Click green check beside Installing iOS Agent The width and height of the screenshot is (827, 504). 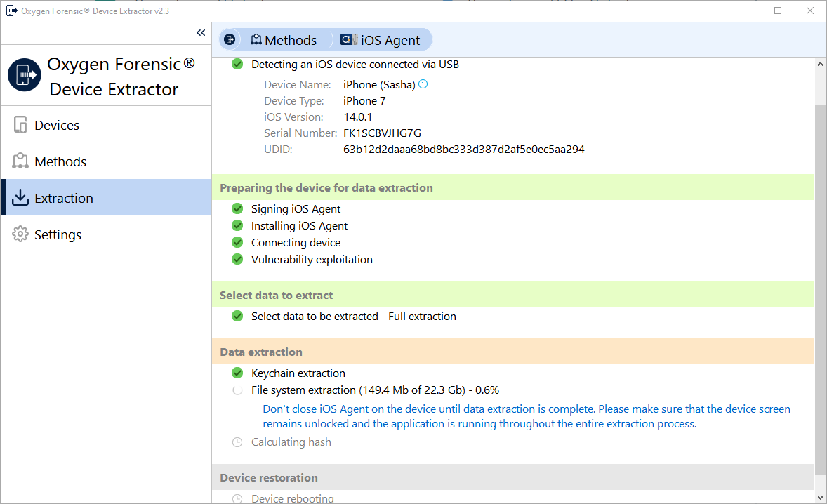click(x=237, y=225)
